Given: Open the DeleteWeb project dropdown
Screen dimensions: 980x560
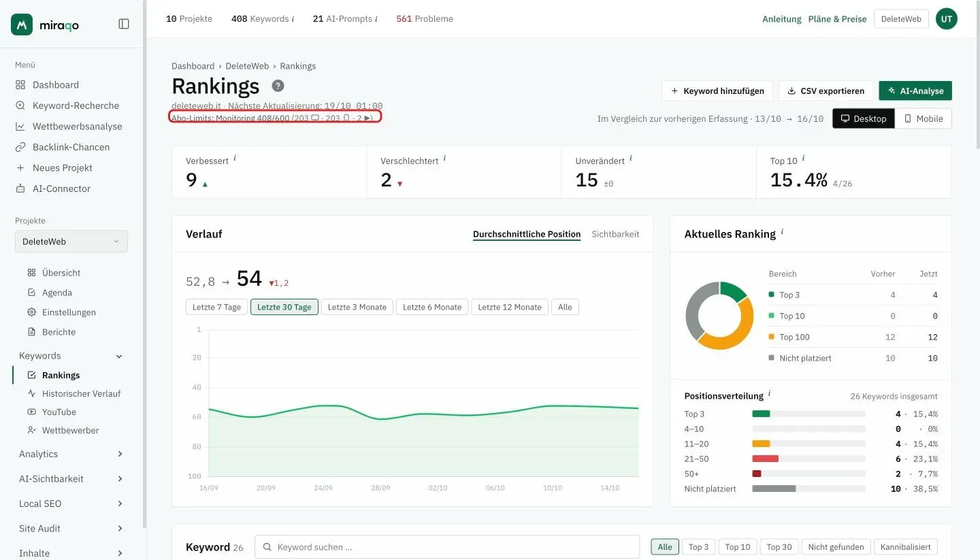Looking at the screenshot, I should tap(71, 242).
